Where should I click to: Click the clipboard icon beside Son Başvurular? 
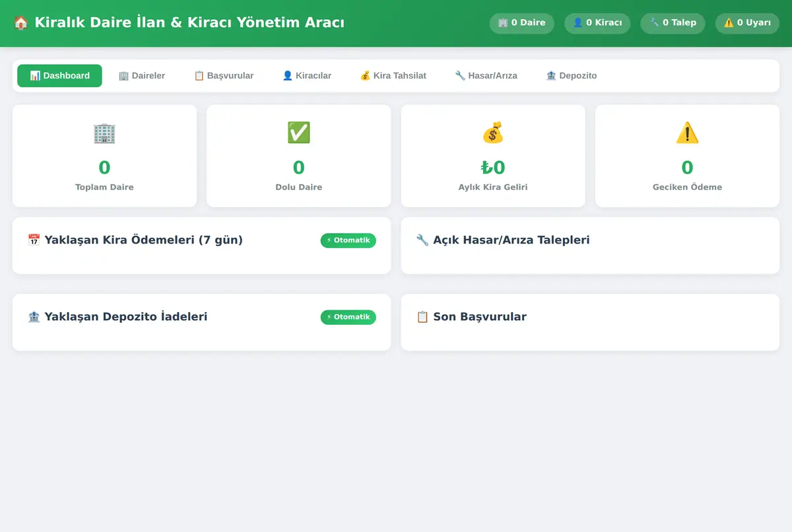tap(422, 317)
